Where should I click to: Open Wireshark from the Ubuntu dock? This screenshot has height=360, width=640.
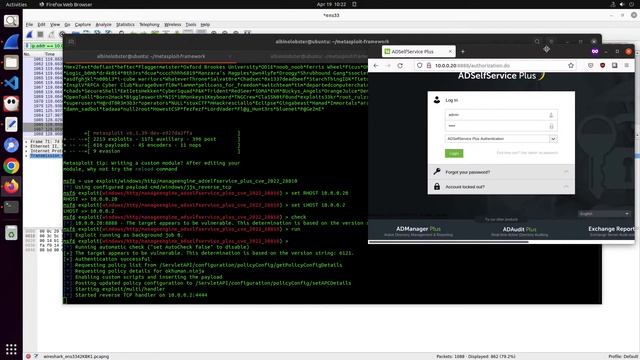pos(11,42)
